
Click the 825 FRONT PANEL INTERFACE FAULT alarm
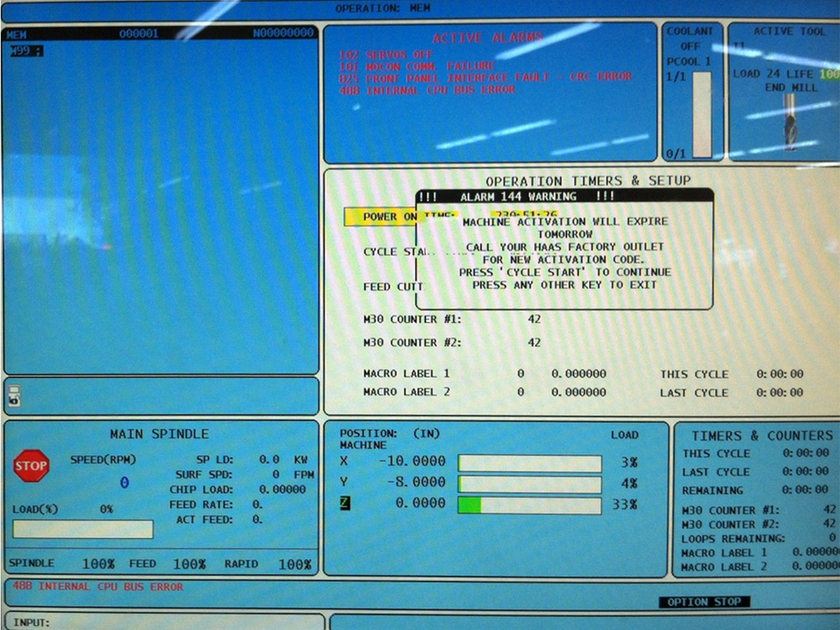click(x=485, y=77)
